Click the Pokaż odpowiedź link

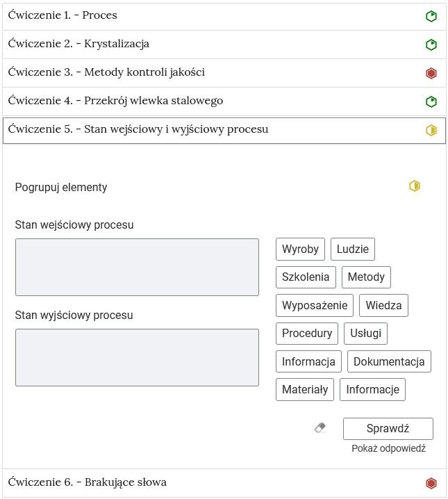[x=388, y=449]
